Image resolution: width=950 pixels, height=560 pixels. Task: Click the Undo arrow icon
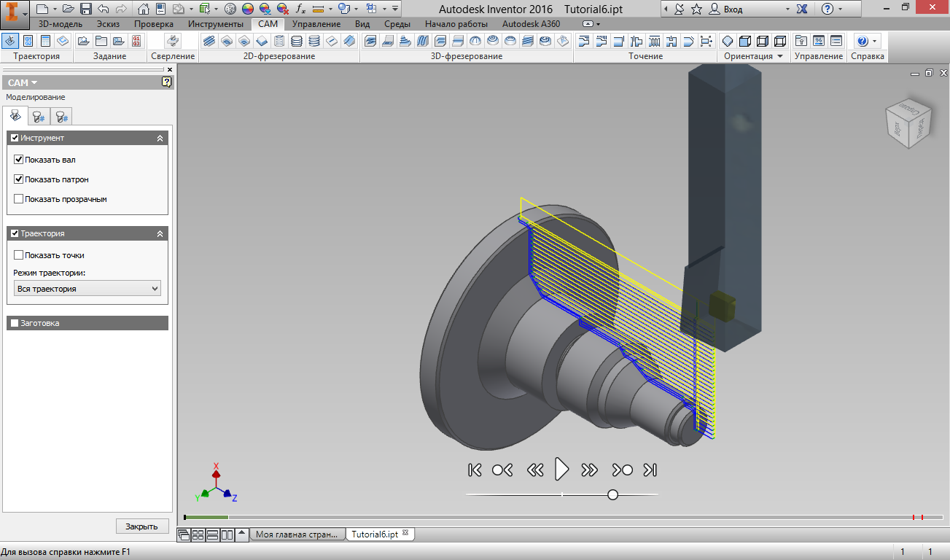[103, 9]
